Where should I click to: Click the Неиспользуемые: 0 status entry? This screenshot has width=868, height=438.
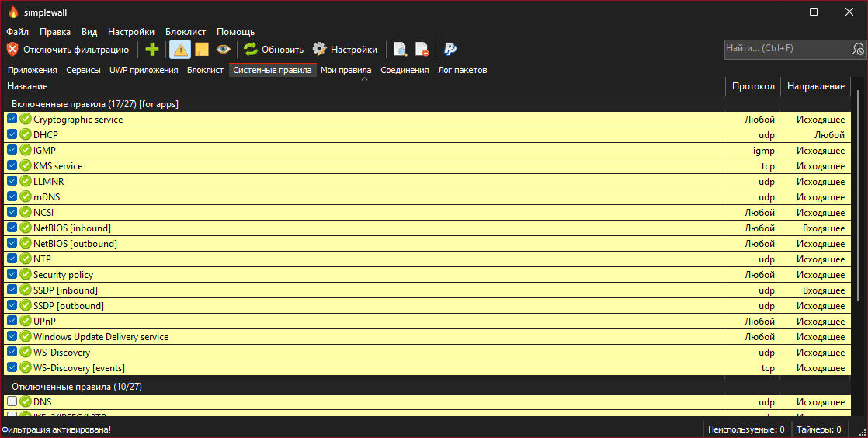click(x=746, y=429)
